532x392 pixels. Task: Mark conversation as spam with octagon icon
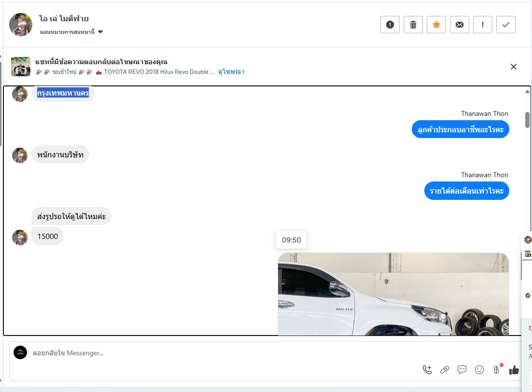tap(390, 25)
